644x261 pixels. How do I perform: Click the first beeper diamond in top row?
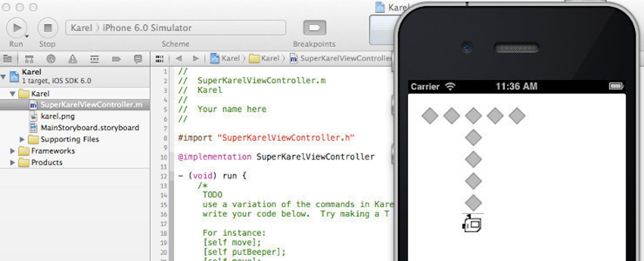tap(430, 116)
